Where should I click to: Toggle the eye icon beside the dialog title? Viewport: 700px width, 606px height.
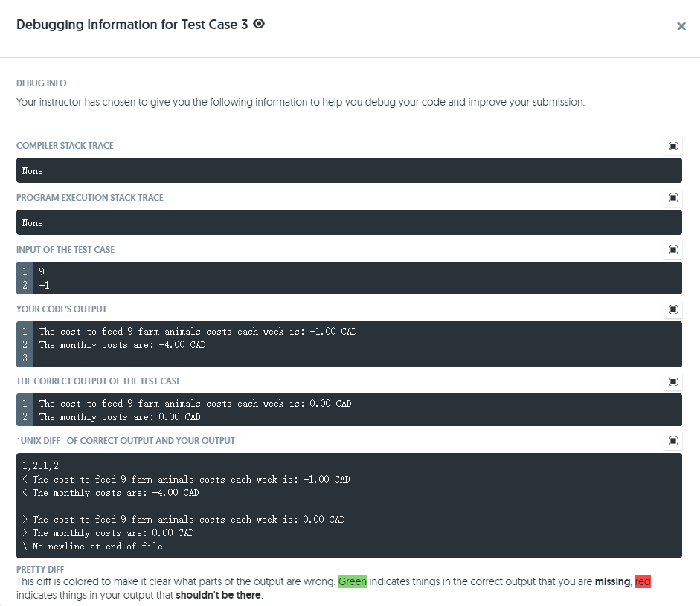258,23
